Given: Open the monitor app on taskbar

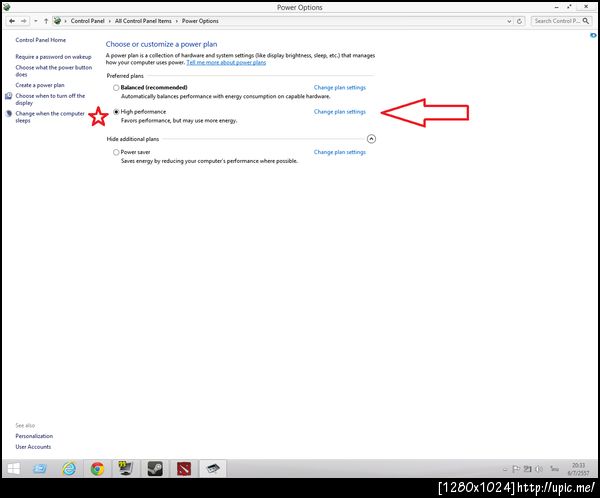Looking at the screenshot, I should [126, 469].
